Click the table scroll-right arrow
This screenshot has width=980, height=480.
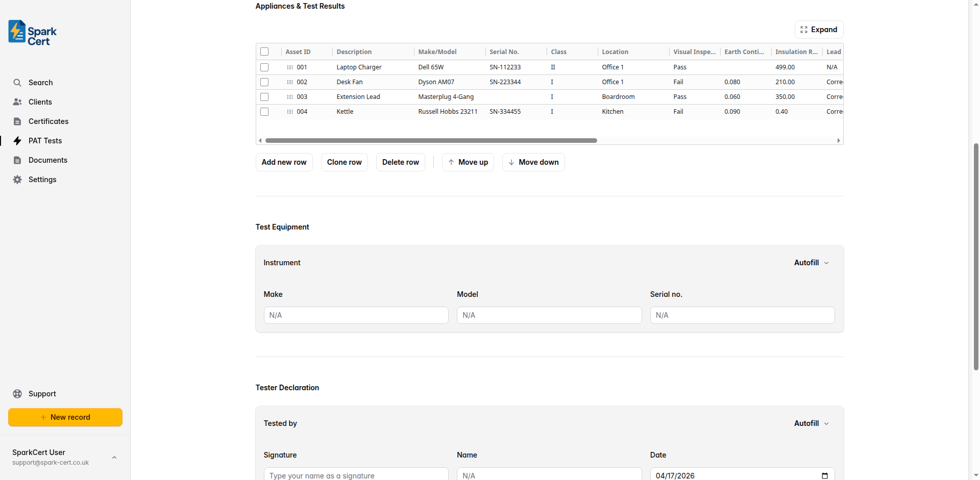pos(839,140)
